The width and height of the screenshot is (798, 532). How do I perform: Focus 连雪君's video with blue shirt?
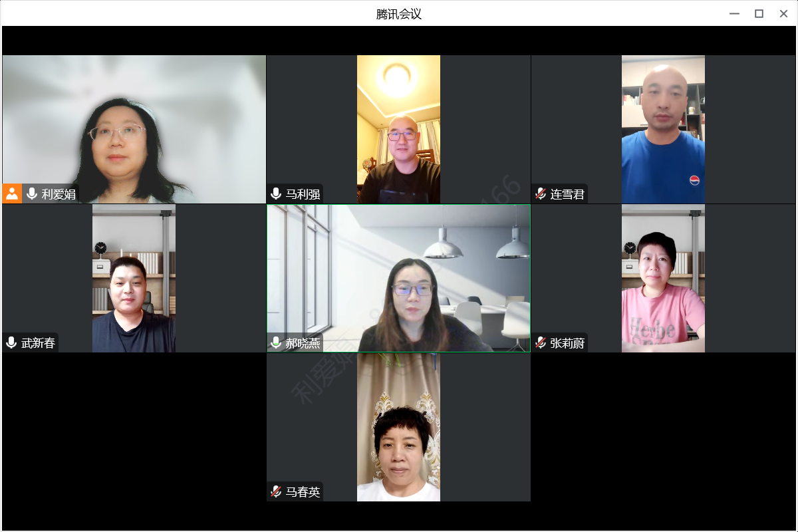pyautogui.click(x=663, y=129)
